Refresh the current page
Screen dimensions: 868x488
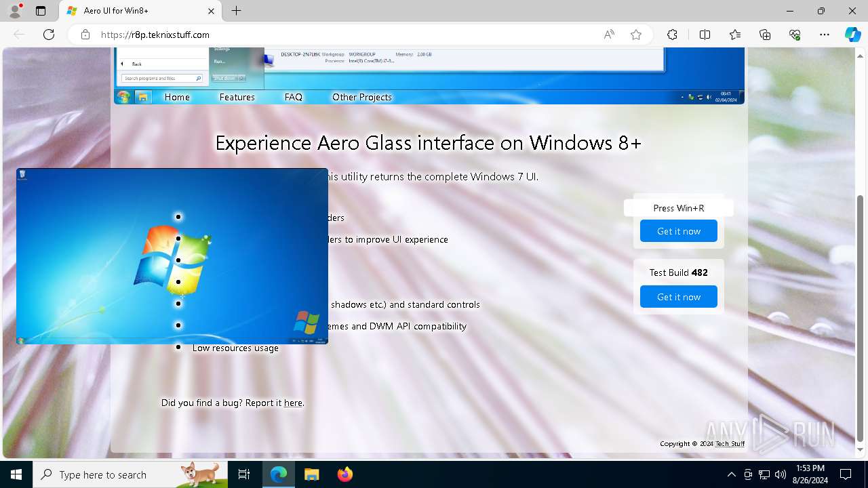tap(49, 35)
